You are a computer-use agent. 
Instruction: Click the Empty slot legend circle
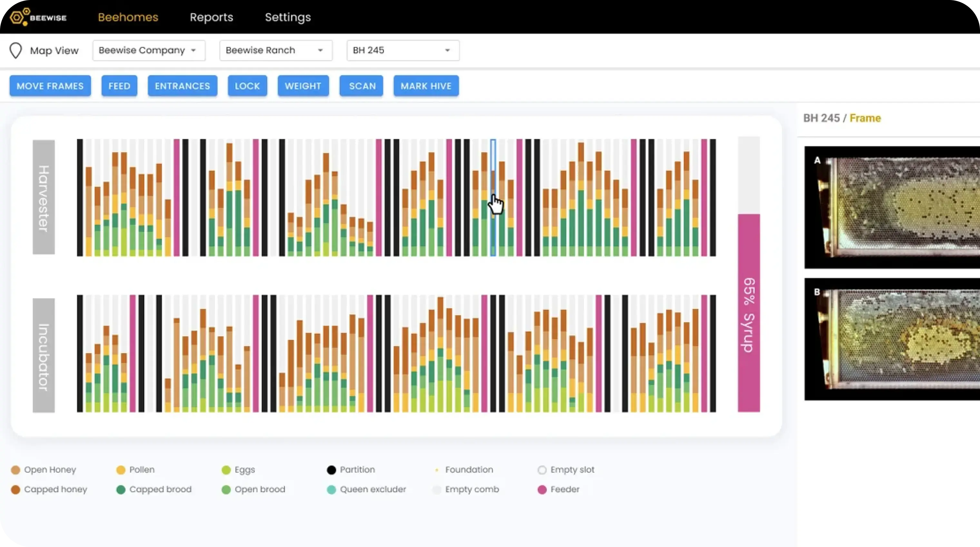click(542, 470)
